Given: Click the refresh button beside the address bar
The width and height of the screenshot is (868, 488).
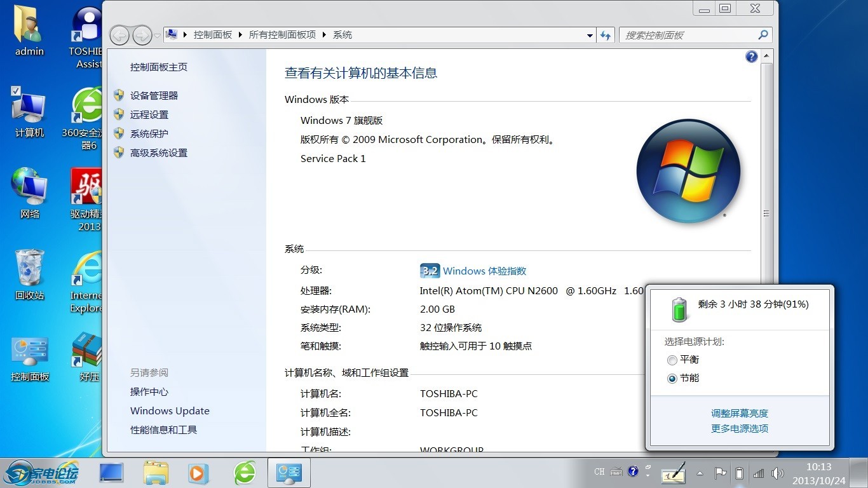Looking at the screenshot, I should (x=606, y=35).
